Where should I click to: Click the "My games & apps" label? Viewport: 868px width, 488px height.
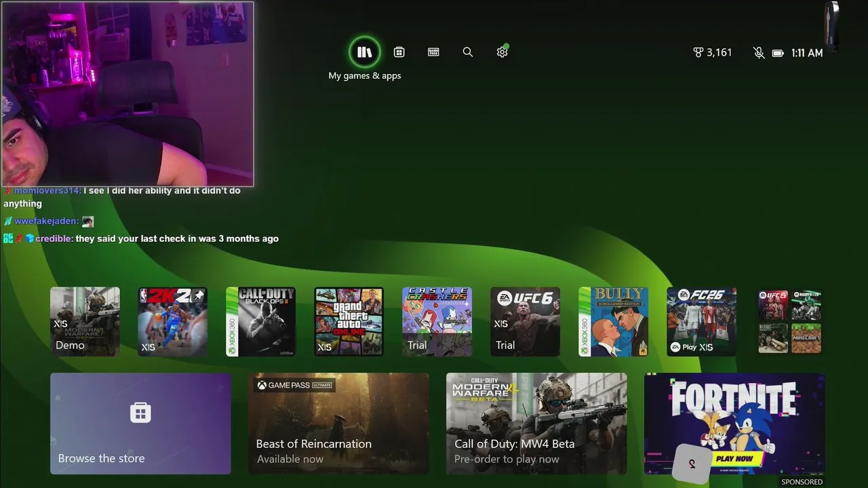(x=365, y=76)
